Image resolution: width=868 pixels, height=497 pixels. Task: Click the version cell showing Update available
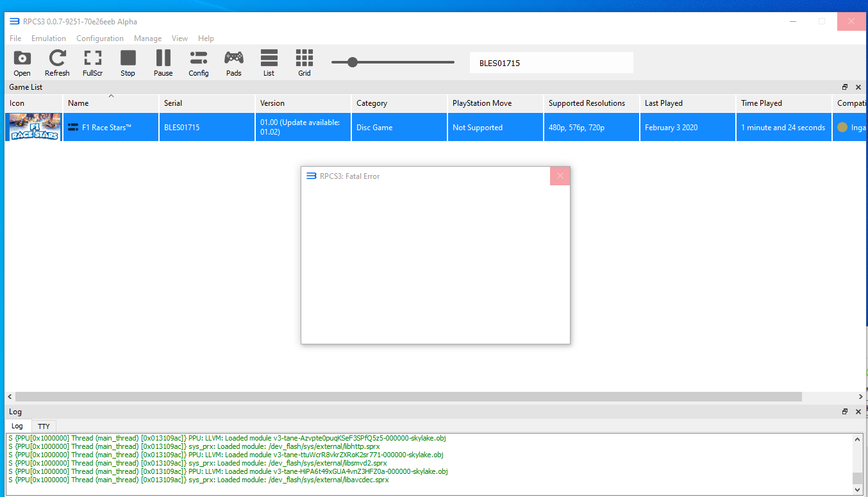(303, 127)
